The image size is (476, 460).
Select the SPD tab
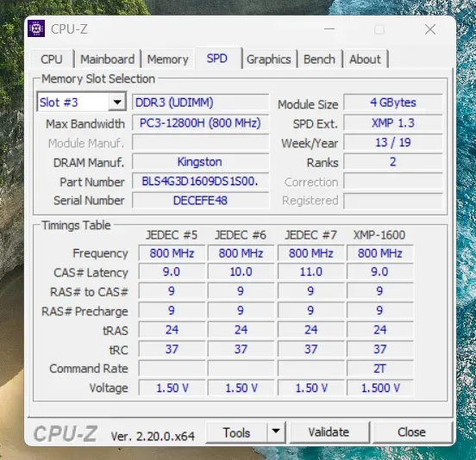coord(217,59)
